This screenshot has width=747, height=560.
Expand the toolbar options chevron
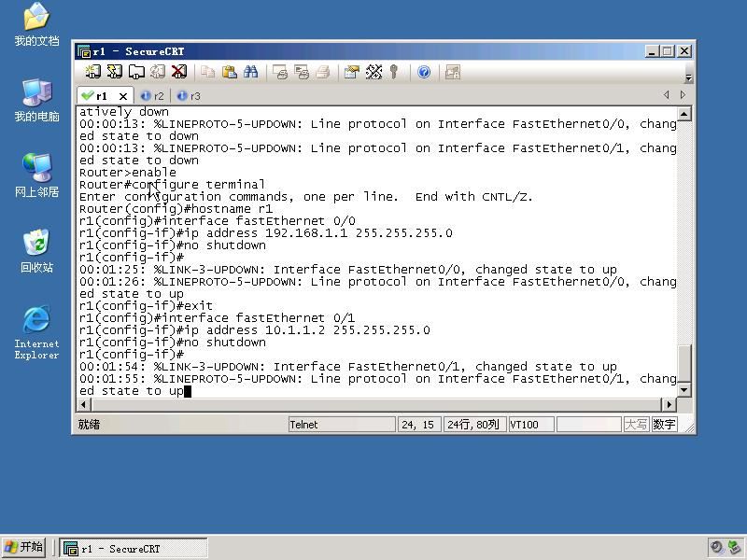[688, 77]
